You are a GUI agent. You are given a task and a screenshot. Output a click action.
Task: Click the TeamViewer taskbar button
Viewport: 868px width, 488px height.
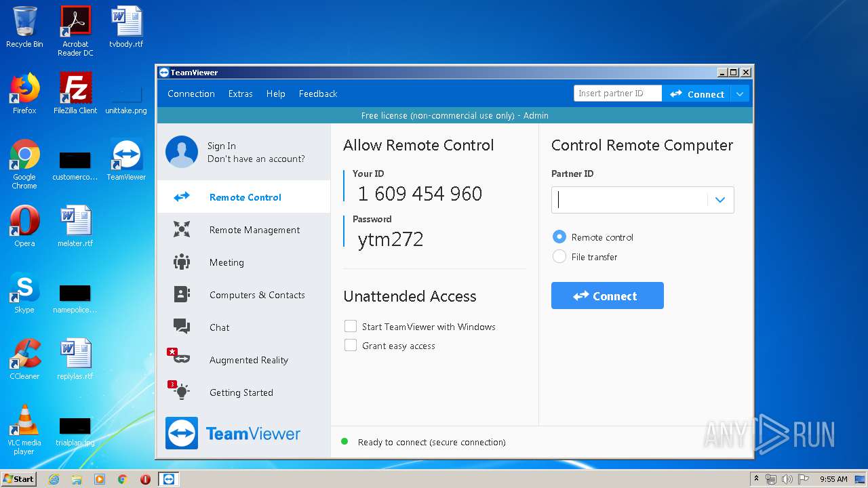pyautogui.click(x=169, y=479)
